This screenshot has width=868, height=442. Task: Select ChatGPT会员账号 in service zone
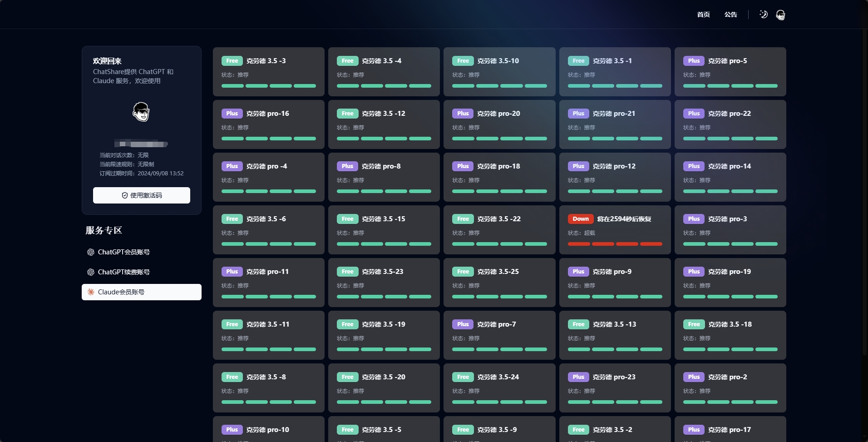coord(142,252)
